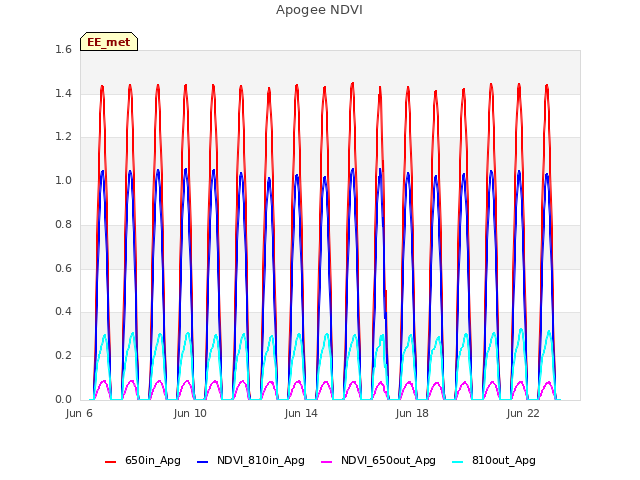640x480 pixels.
Task: Click the 1.6 y-axis tick label
Action: point(63,49)
